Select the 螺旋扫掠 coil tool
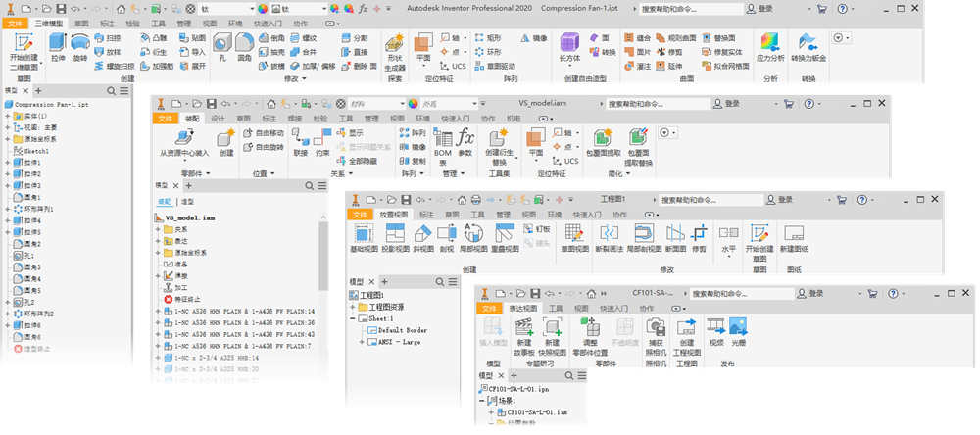 115,66
